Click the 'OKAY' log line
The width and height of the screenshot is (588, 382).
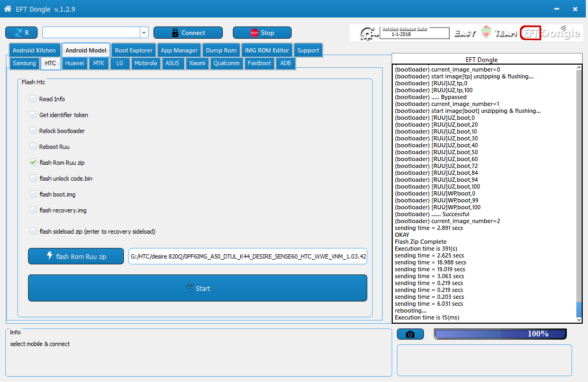(x=402, y=235)
